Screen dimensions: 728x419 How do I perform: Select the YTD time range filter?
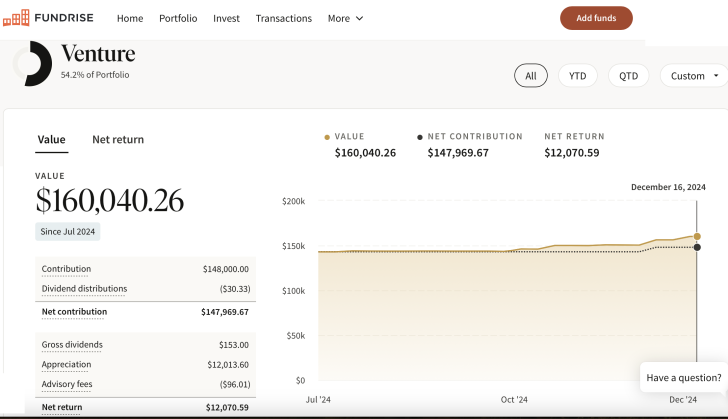click(x=578, y=76)
